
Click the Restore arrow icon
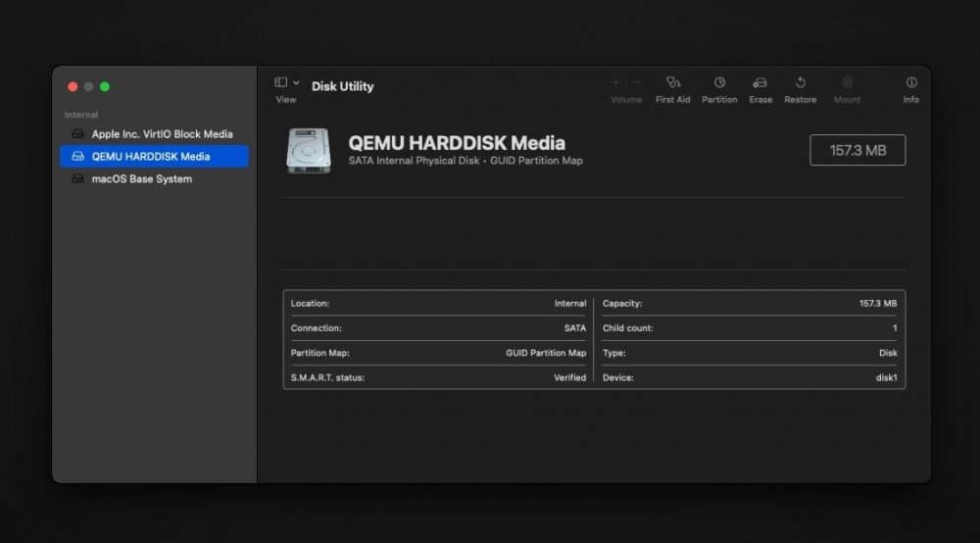coord(800,82)
